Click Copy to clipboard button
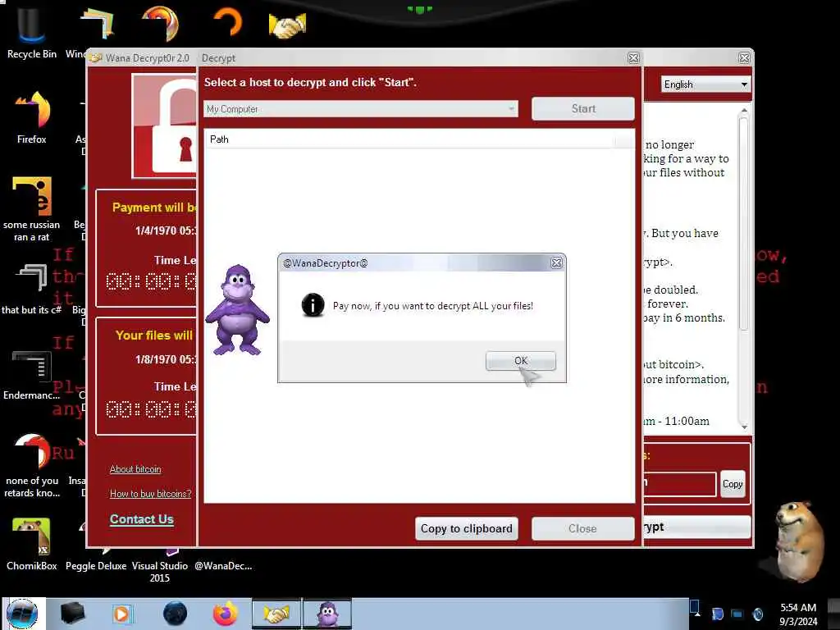The image size is (840, 630). pyautogui.click(x=466, y=529)
